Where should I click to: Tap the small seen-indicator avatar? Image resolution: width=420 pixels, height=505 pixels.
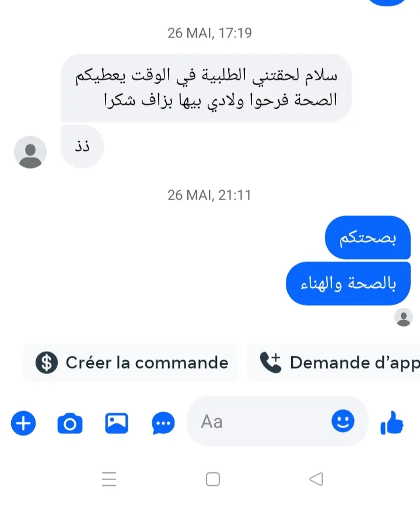tap(404, 317)
